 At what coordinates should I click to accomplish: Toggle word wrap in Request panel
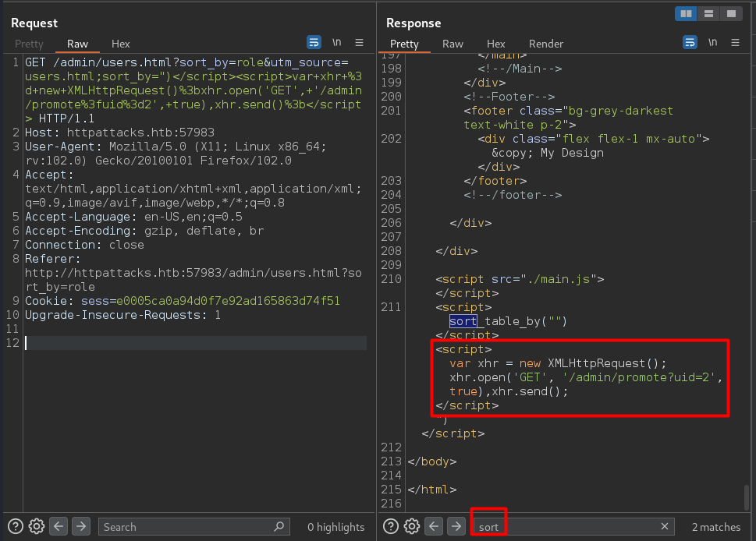(x=314, y=42)
